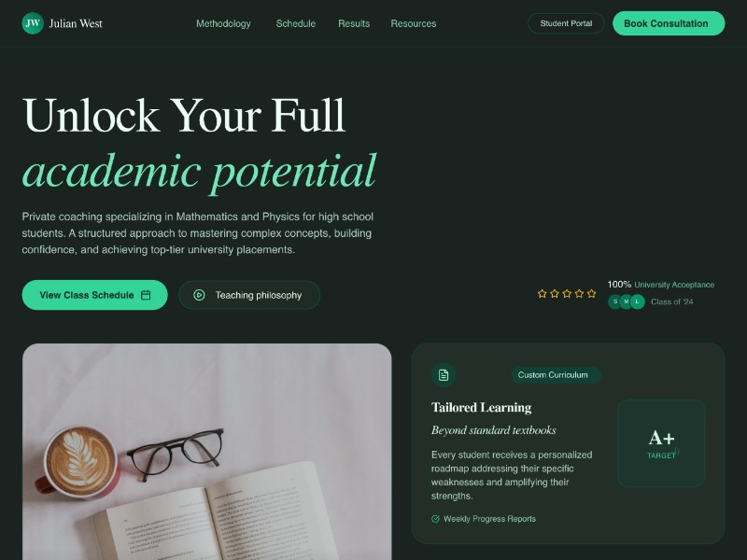Open the Methodology nav item
The height and width of the screenshot is (560, 747).
tap(223, 24)
